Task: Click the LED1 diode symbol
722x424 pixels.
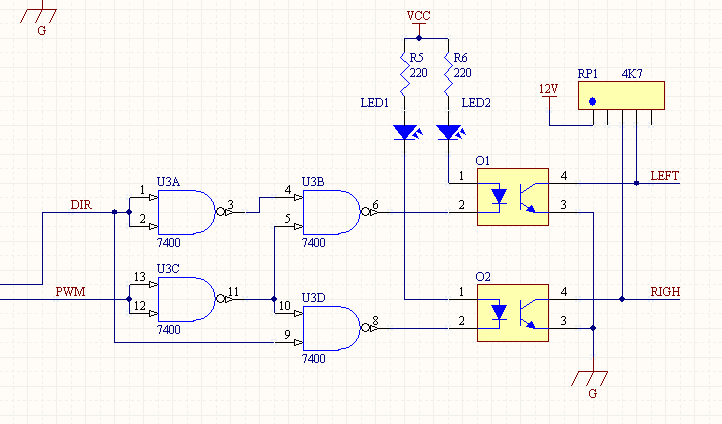Action: (407, 132)
